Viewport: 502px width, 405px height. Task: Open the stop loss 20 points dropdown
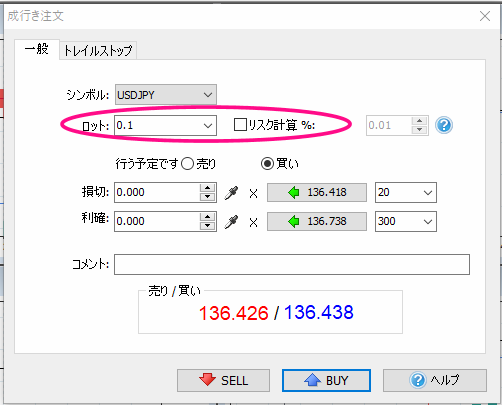[406, 192]
